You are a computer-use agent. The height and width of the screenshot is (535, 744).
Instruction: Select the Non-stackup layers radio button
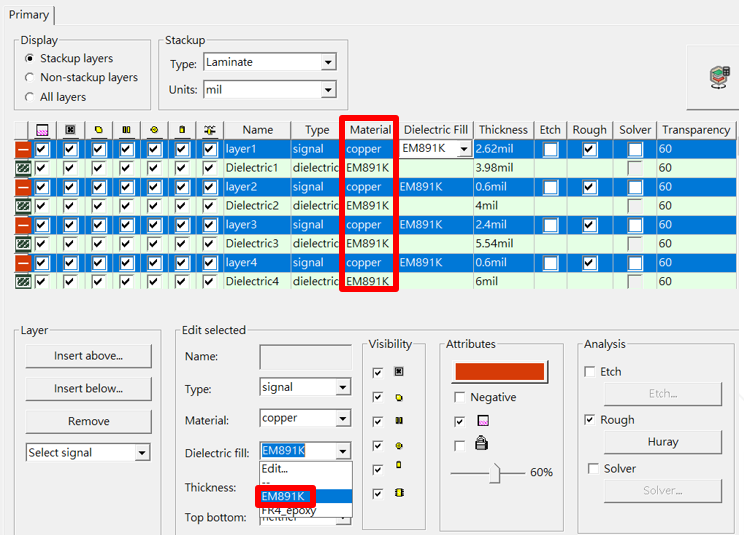pos(29,77)
